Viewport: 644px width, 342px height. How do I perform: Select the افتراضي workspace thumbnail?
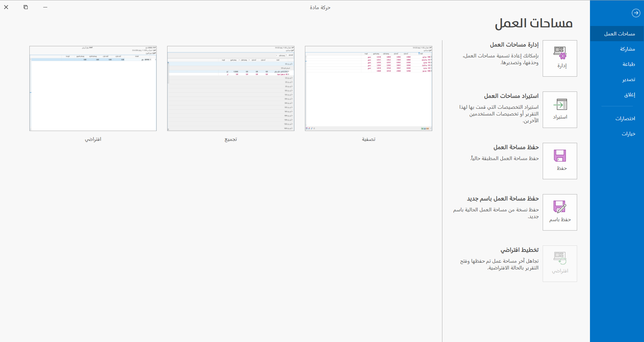[93, 88]
